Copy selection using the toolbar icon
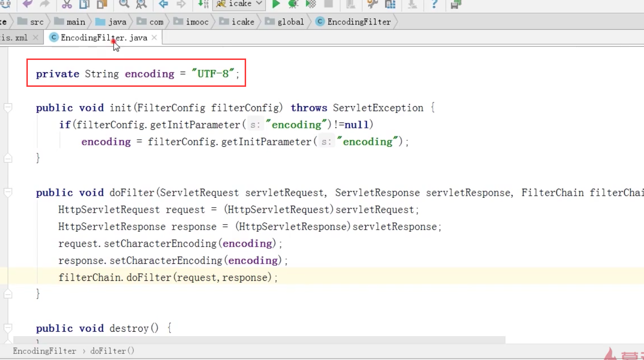The image size is (644, 360). coord(84,4)
